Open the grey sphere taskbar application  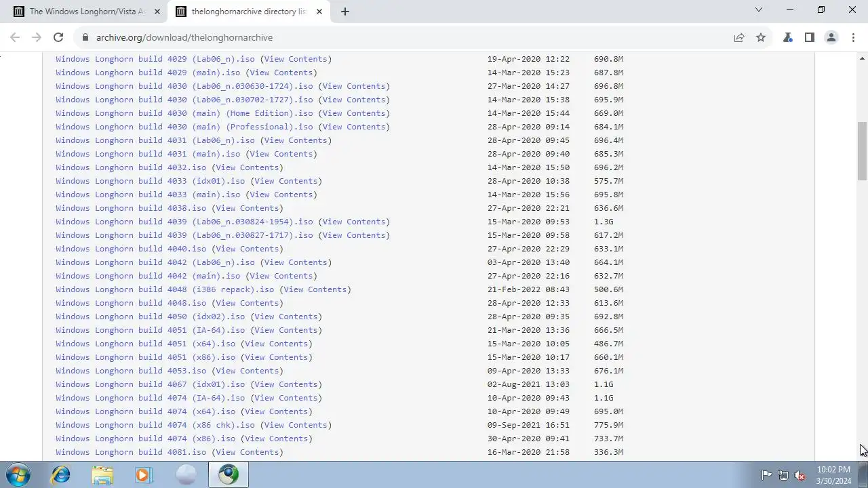pyautogui.click(x=186, y=474)
